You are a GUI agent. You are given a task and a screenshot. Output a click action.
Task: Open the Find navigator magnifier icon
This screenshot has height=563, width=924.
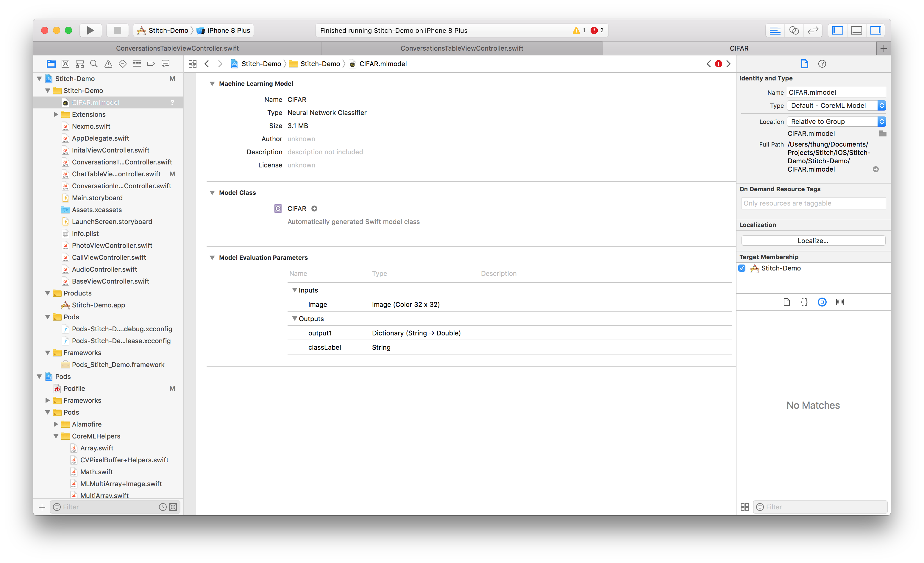[94, 64]
